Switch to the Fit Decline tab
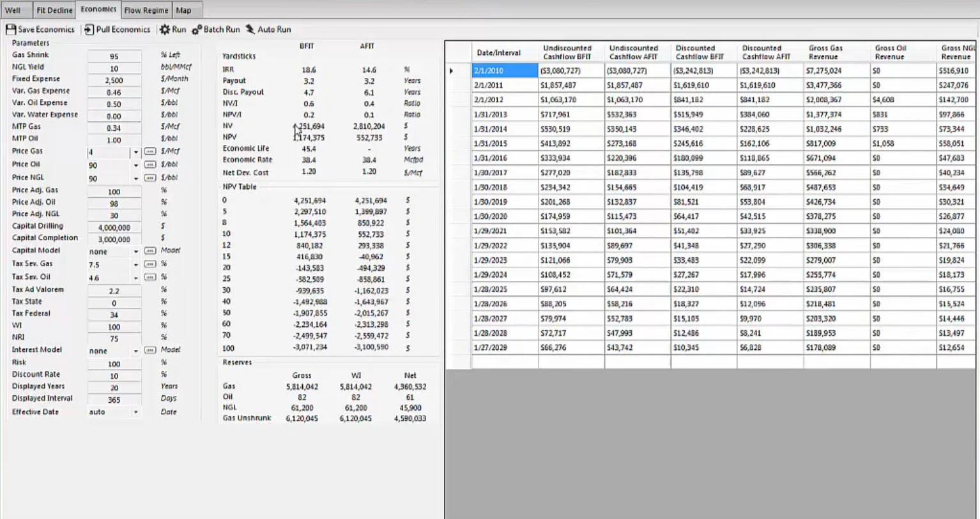 point(54,10)
